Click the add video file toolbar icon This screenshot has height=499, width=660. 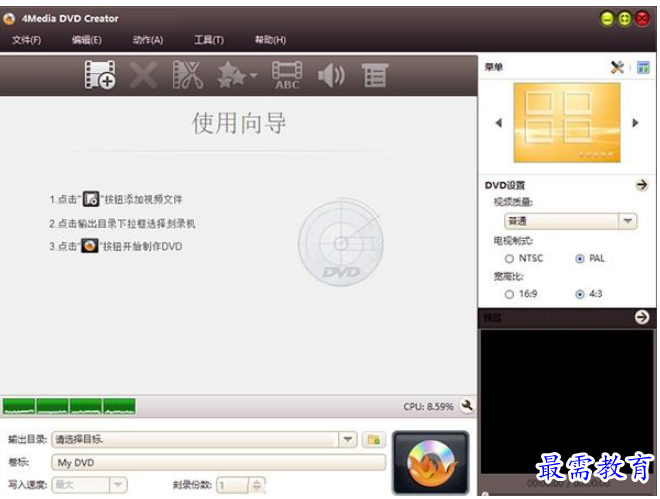click(x=100, y=75)
